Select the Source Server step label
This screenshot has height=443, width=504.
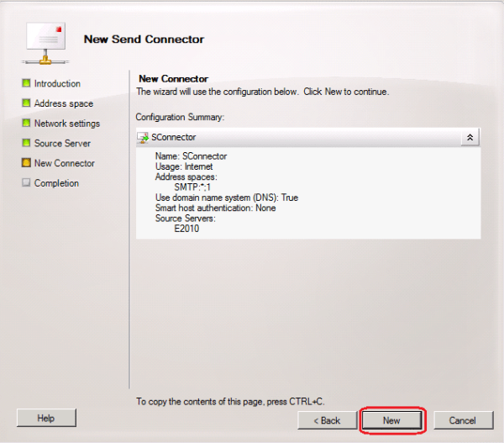[63, 144]
